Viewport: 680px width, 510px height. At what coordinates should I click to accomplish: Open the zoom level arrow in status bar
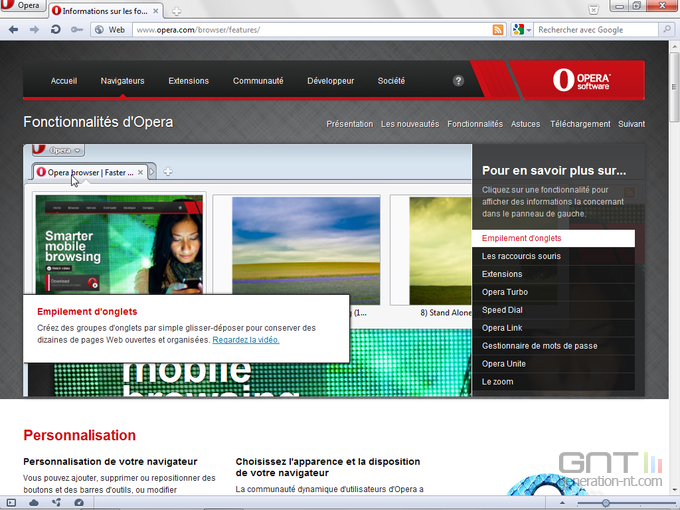coord(562,503)
